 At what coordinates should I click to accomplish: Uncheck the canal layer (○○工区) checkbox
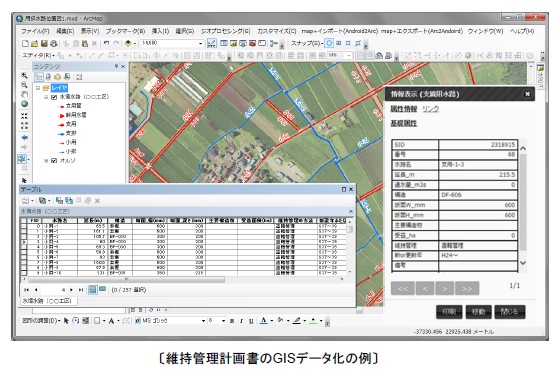tap(54, 97)
